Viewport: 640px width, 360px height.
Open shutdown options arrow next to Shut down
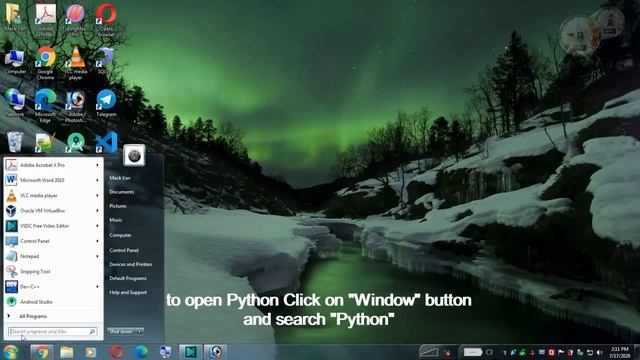(x=140, y=331)
